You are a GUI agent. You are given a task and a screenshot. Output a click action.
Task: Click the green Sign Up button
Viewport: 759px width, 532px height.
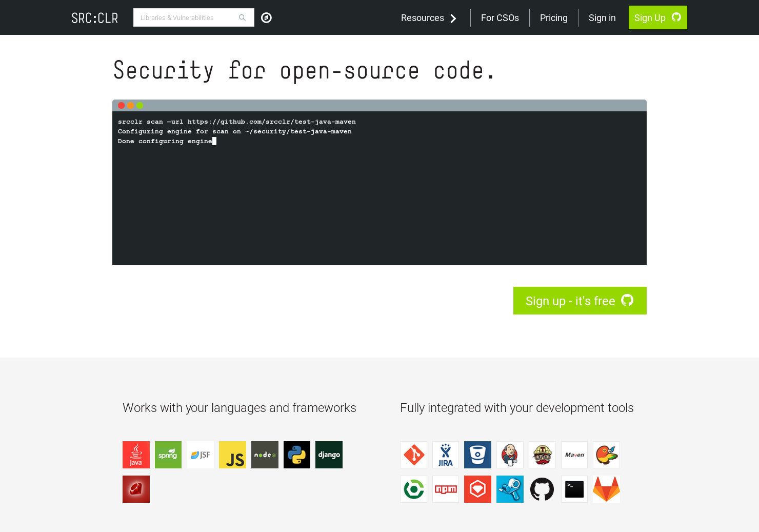tap(658, 17)
